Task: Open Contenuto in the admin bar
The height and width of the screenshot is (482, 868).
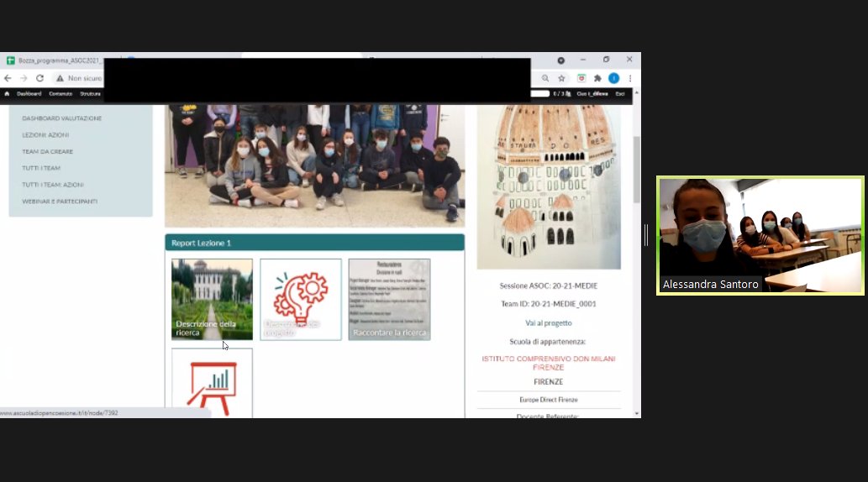Action: (60, 94)
